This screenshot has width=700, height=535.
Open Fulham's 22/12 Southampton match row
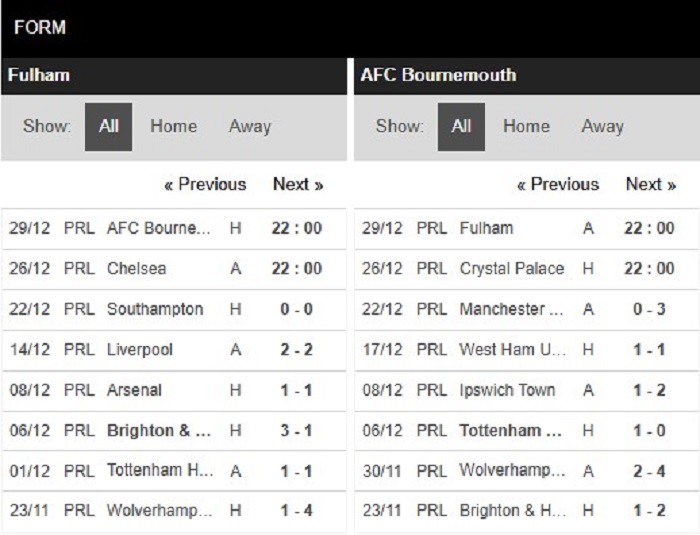click(x=174, y=310)
